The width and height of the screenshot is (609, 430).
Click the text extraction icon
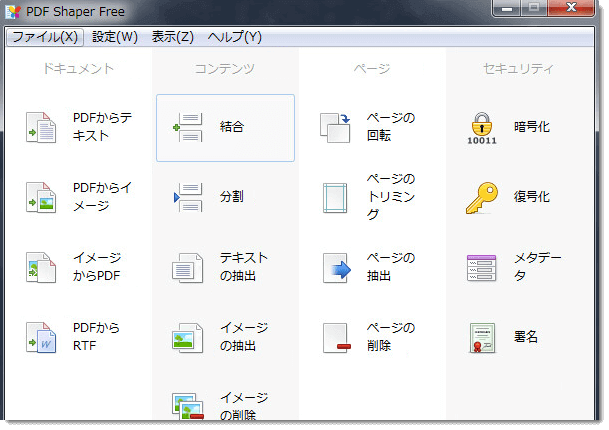click(x=188, y=267)
